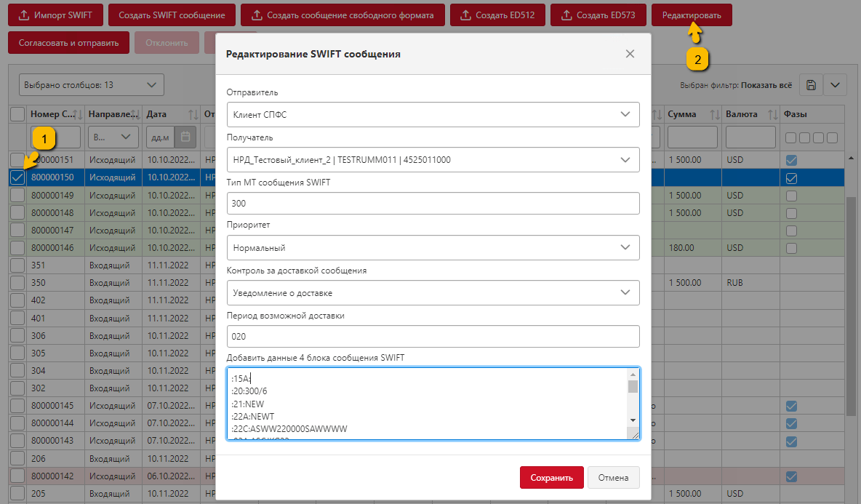Click the Создать ED512 button

tap(497, 15)
